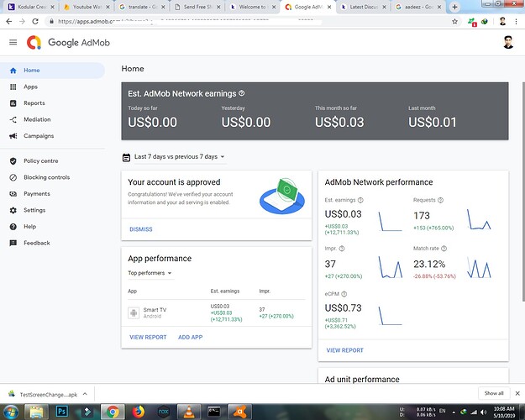
Task: Click the Est. earnings sparkline chart
Action: pyautogui.click(x=390, y=221)
